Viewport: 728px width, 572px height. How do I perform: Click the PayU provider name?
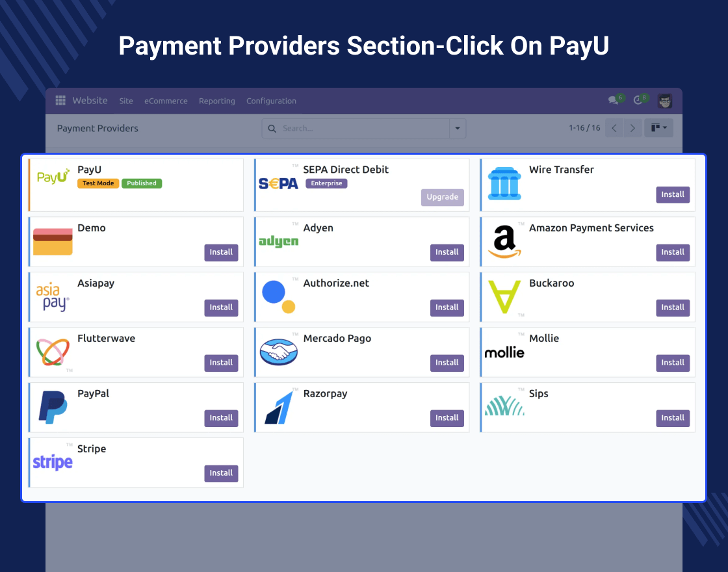click(89, 170)
